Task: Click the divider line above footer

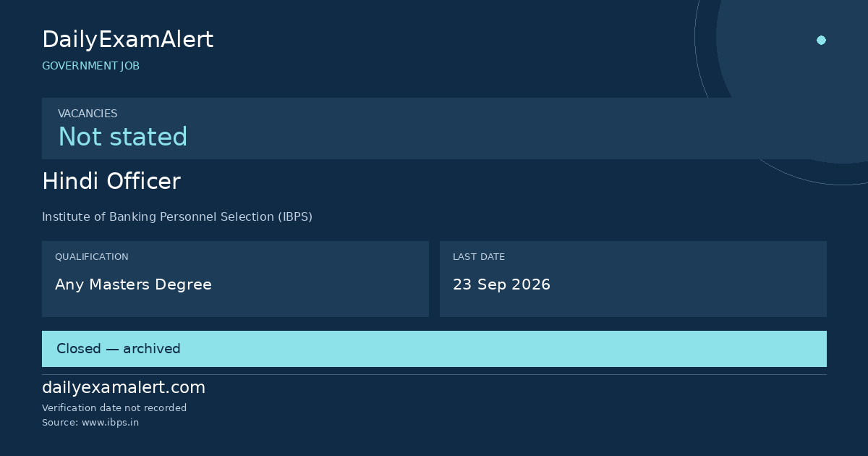Action: click(434, 374)
